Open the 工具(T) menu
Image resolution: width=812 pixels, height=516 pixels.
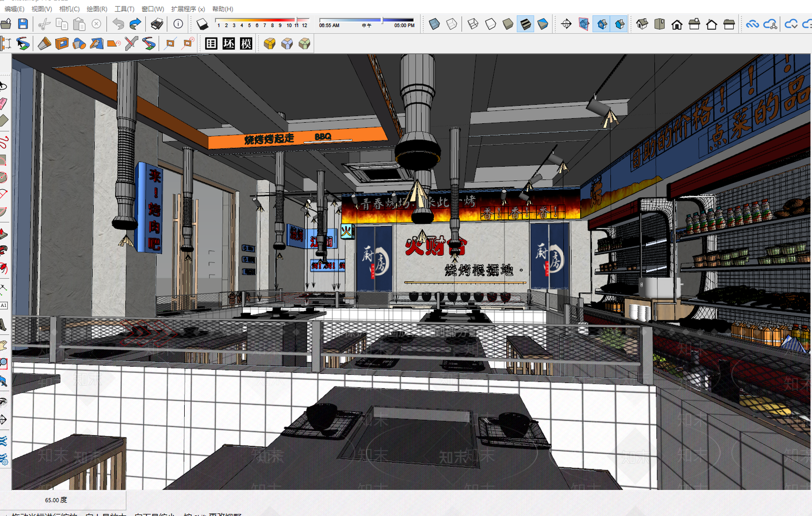pyautogui.click(x=124, y=9)
